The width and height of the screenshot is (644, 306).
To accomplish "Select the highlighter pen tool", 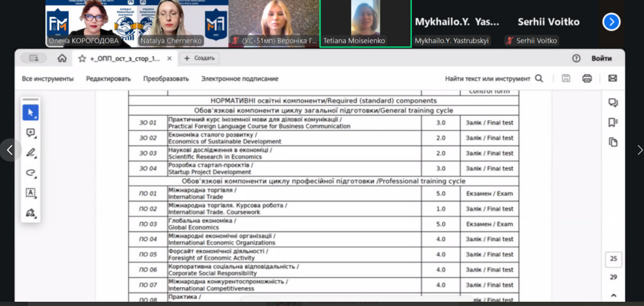I will click(31, 153).
